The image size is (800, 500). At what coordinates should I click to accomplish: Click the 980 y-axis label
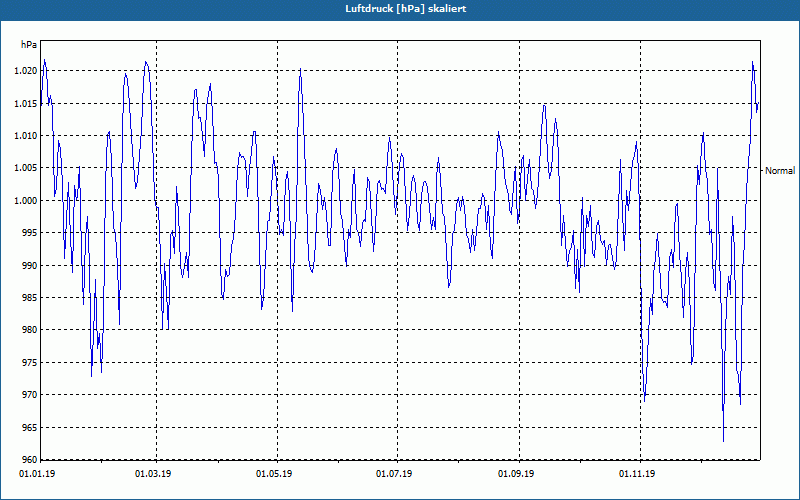(x=30, y=330)
